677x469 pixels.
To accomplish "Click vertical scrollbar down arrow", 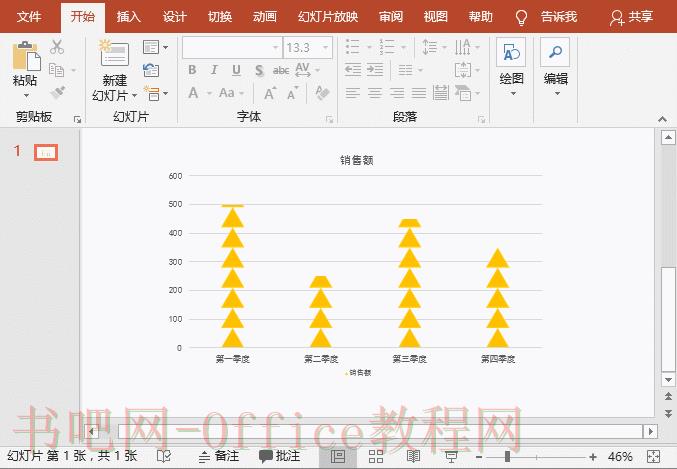I will point(668,380).
